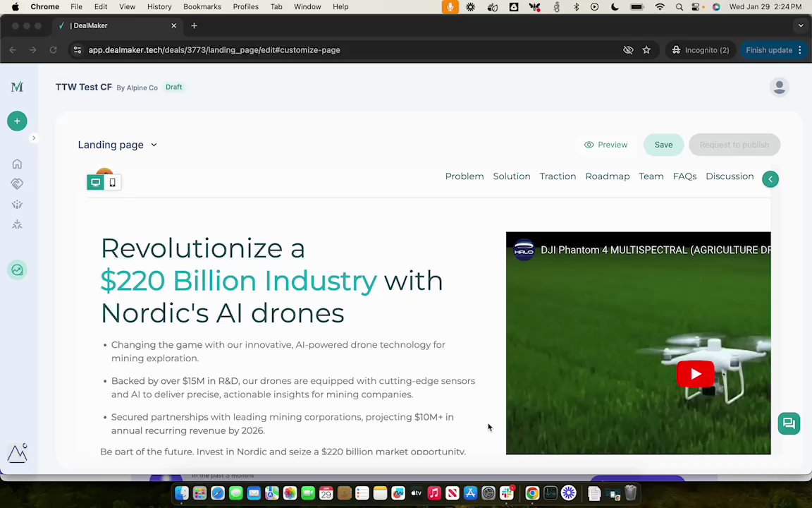Viewport: 812px width, 508px height.
Task: Click the HALO channel logo on video
Action: pyautogui.click(x=524, y=249)
